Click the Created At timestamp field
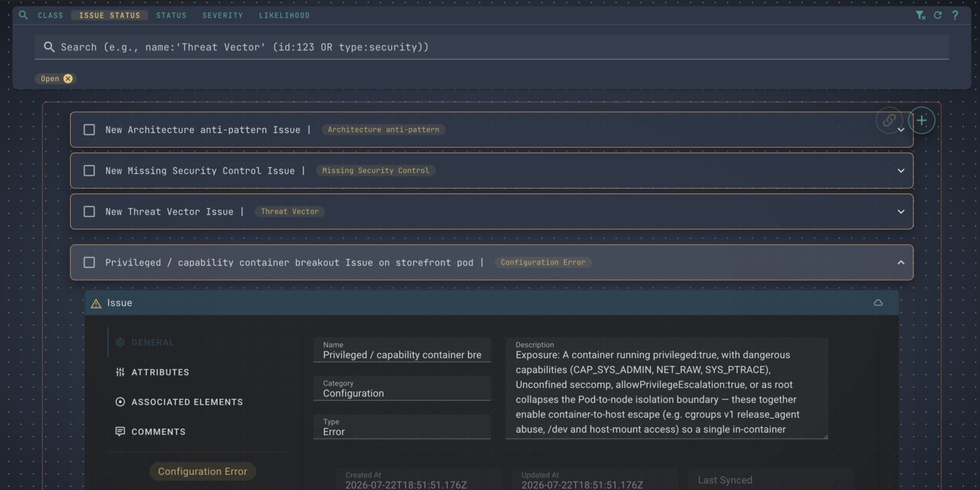 point(419,480)
